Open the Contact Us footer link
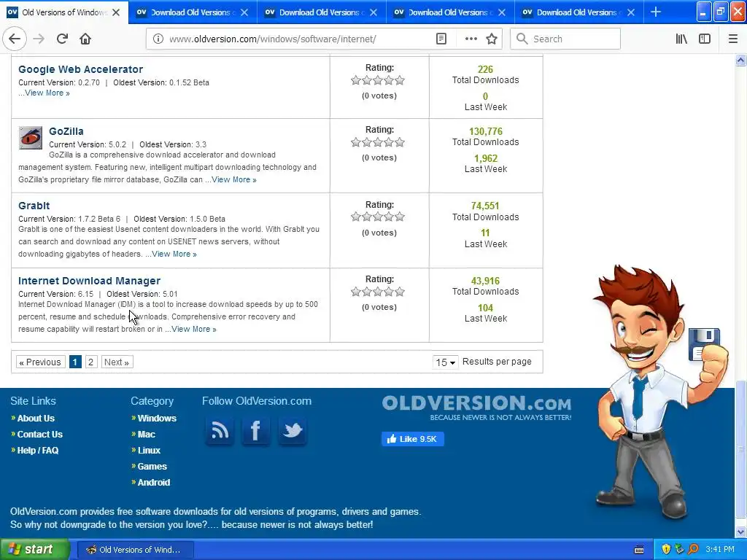 click(39, 435)
